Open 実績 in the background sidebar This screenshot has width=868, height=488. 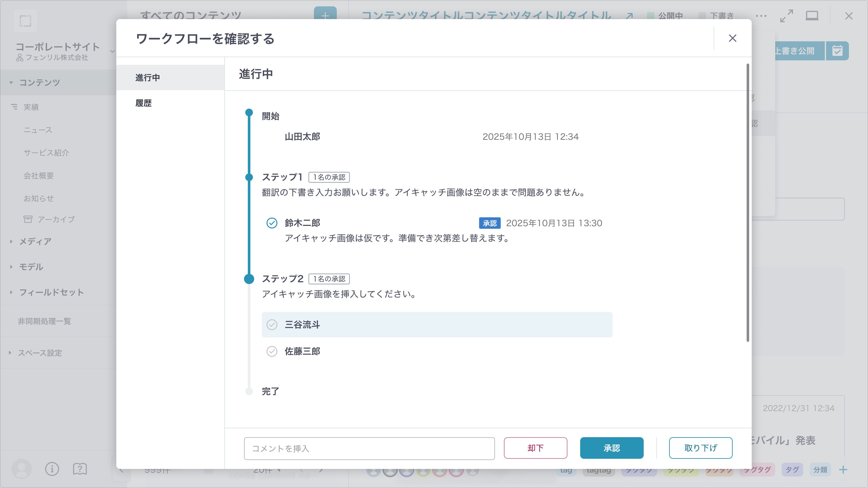point(31,107)
